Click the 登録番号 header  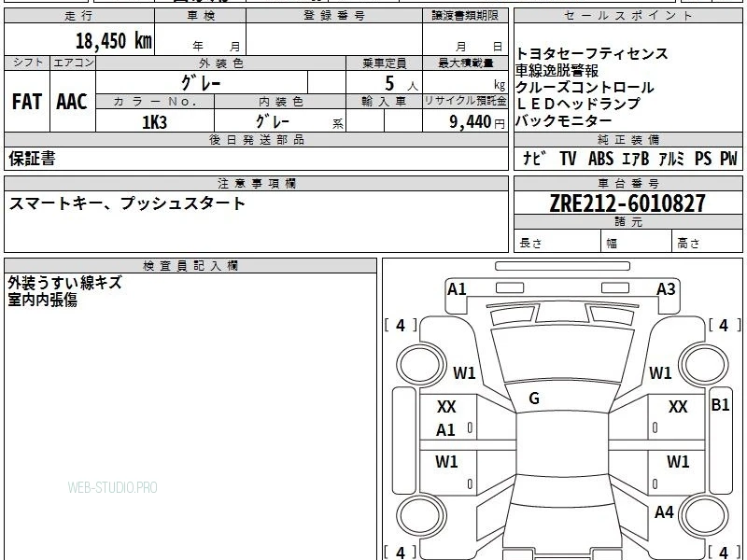(x=334, y=16)
